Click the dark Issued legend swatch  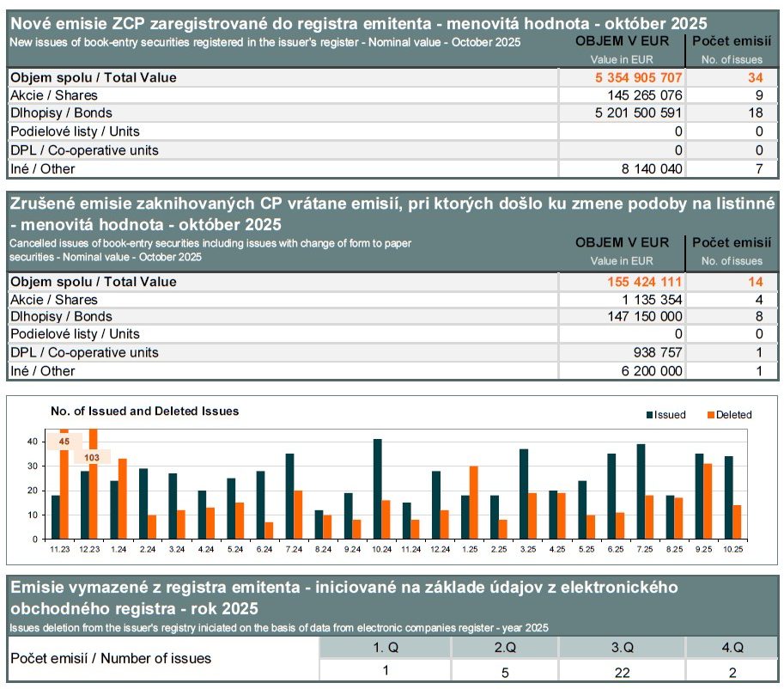click(x=650, y=415)
